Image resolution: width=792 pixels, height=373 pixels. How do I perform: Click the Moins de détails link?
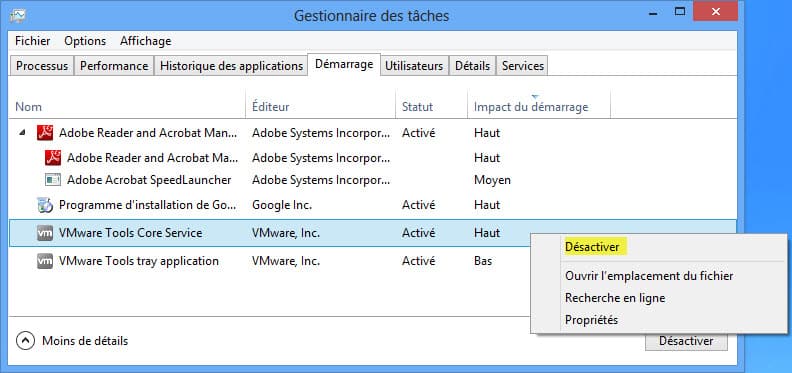(85, 341)
